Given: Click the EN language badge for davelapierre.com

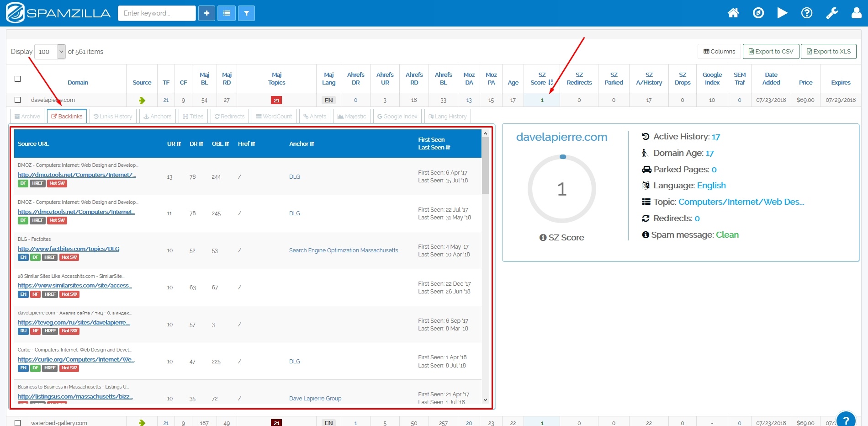Looking at the screenshot, I should (329, 100).
